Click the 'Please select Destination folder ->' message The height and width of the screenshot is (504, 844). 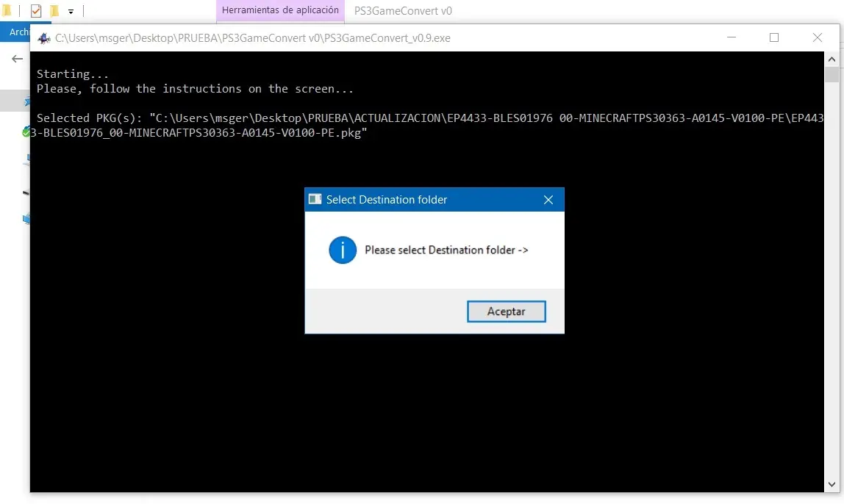click(446, 250)
